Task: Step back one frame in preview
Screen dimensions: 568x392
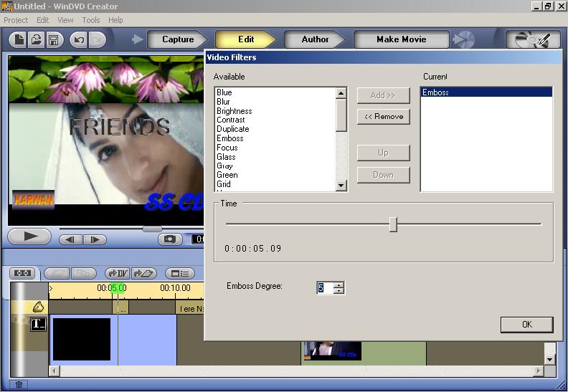Action: click(71, 239)
